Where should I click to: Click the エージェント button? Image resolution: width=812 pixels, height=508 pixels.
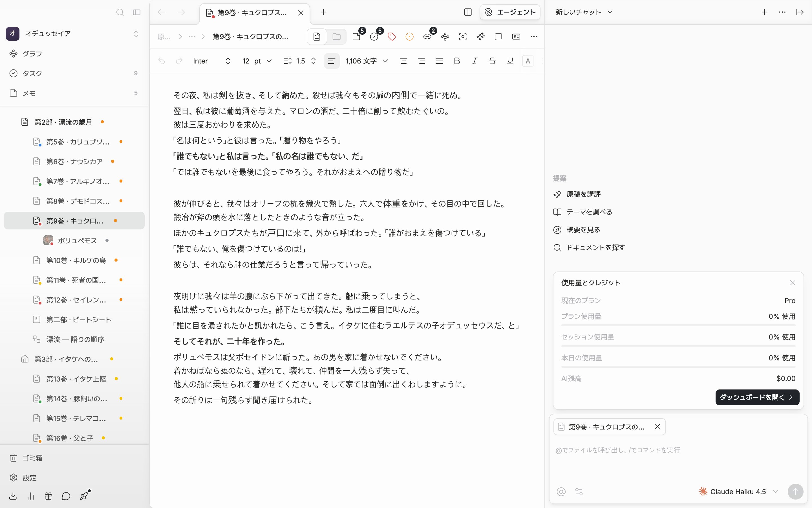tap(510, 12)
